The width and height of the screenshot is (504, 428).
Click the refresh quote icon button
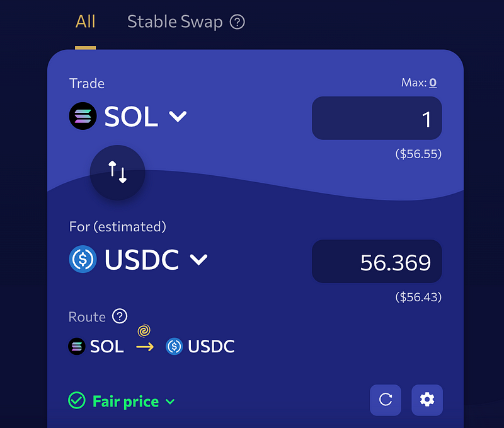coord(386,400)
